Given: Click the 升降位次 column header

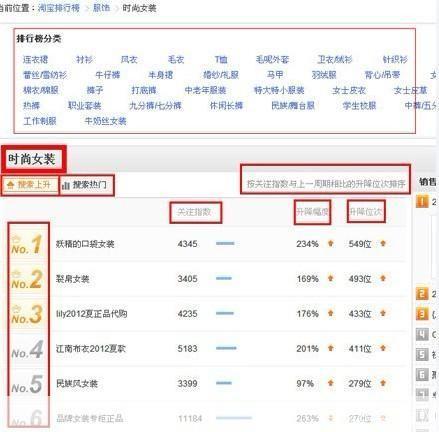Looking at the screenshot, I should click(x=366, y=212).
